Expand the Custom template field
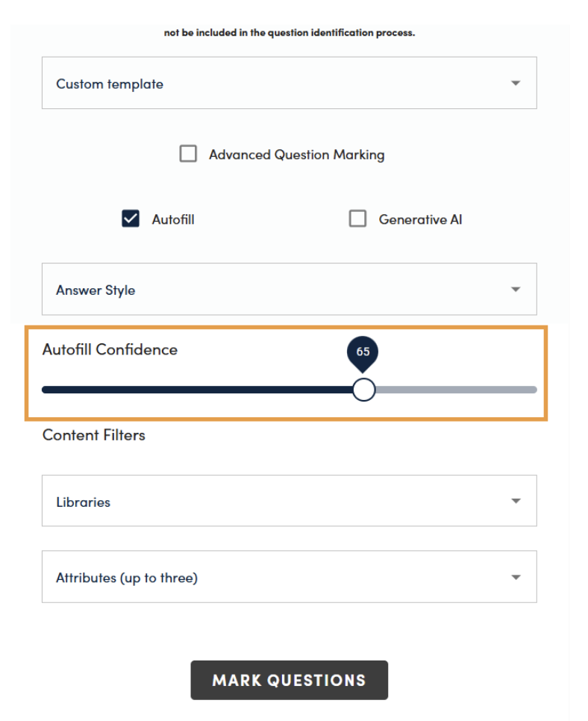The width and height of the screenshot is (588, 721). pos(290,83)
